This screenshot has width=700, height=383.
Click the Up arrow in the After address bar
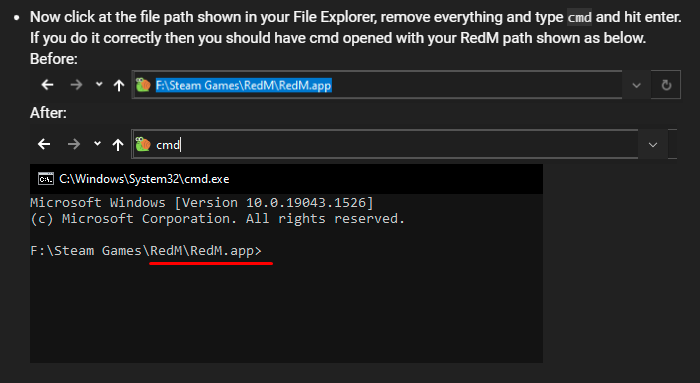pos(118,145)
